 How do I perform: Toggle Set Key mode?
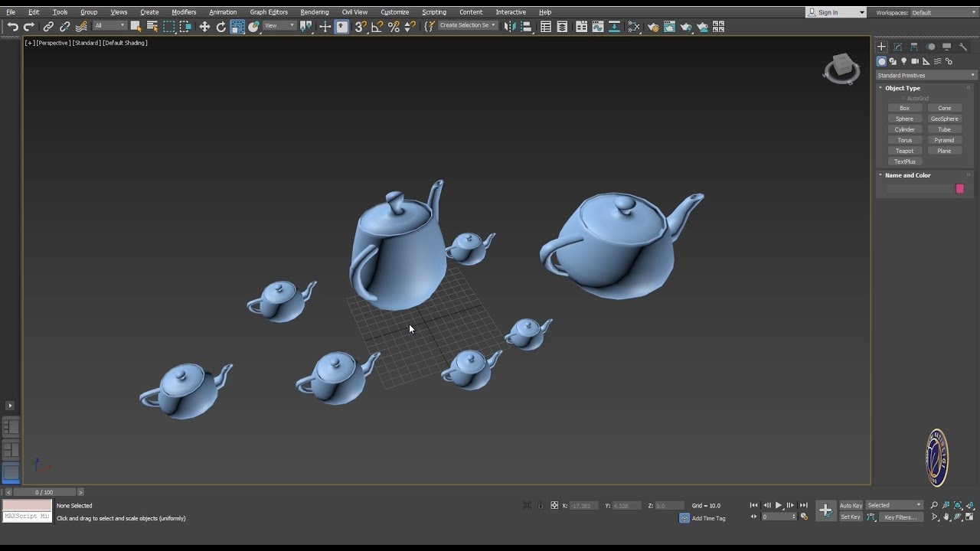coord(851,517)
